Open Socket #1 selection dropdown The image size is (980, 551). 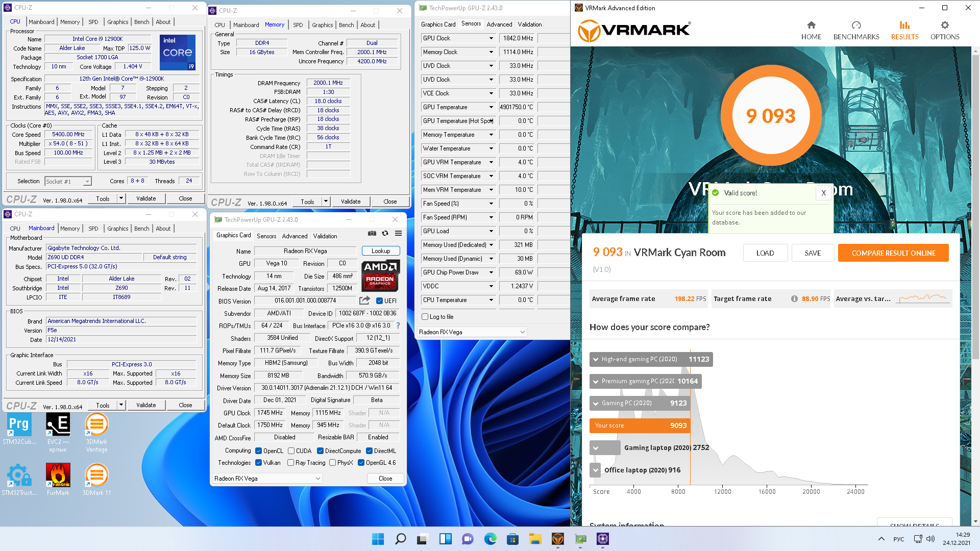coord(68,181)
